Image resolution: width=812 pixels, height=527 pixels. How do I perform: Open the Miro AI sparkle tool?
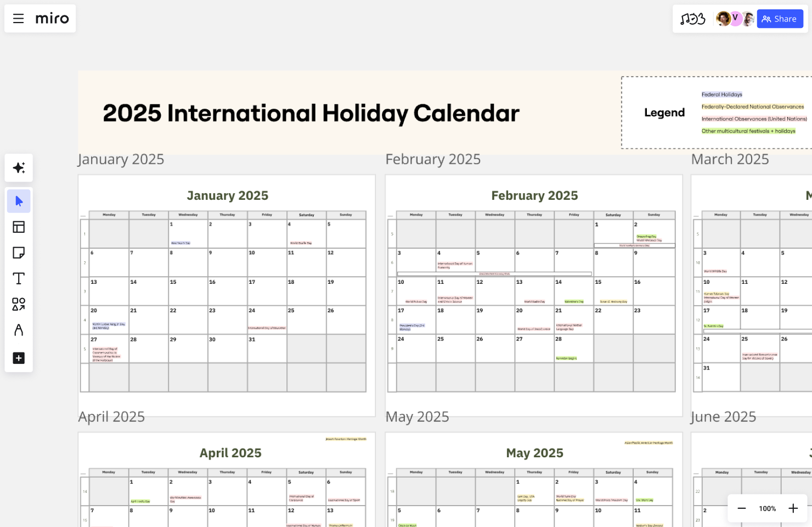[19, 168]
